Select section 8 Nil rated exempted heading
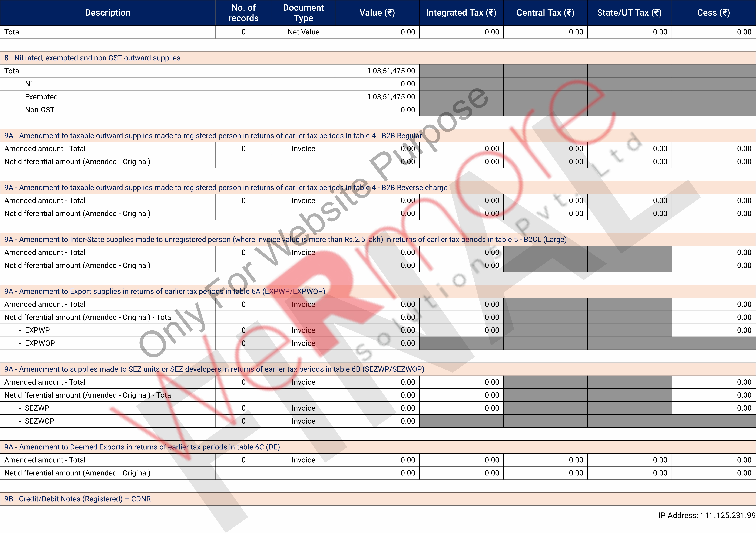 point(92,58)
